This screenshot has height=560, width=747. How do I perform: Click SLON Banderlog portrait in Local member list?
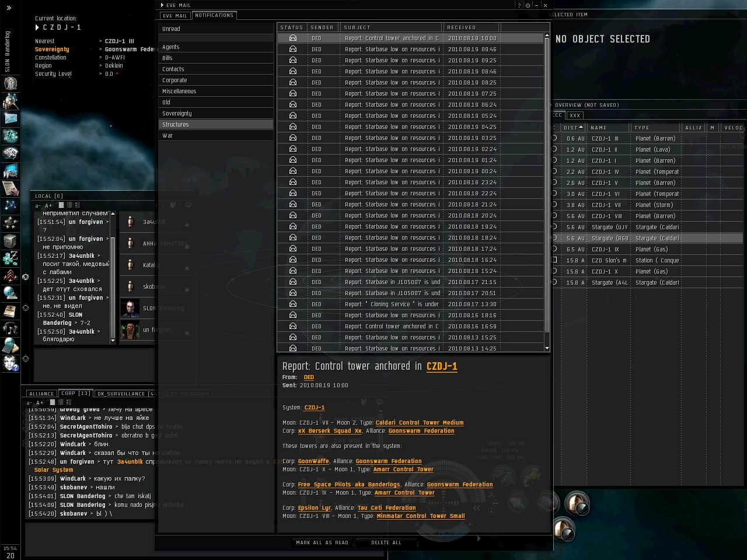pos(130,308)
